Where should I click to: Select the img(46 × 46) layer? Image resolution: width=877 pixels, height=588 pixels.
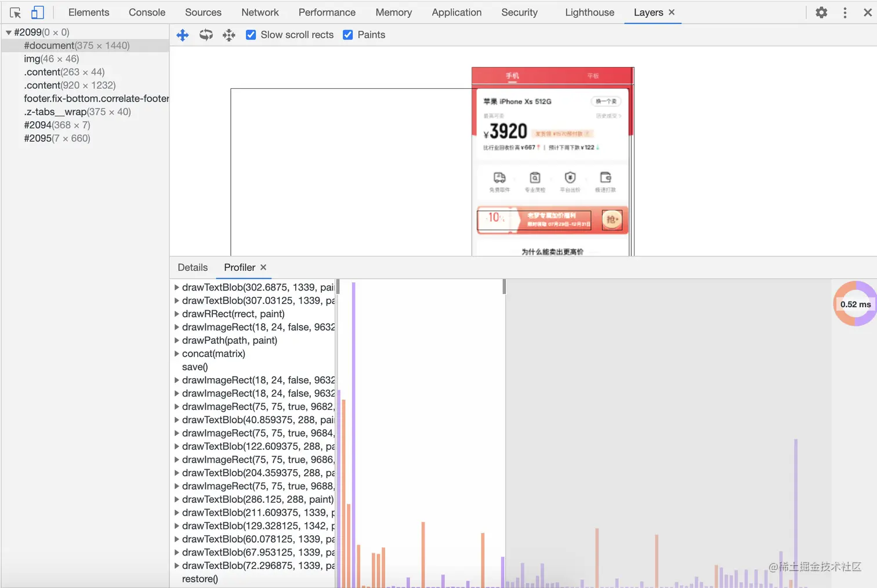[x=85, y=59]
